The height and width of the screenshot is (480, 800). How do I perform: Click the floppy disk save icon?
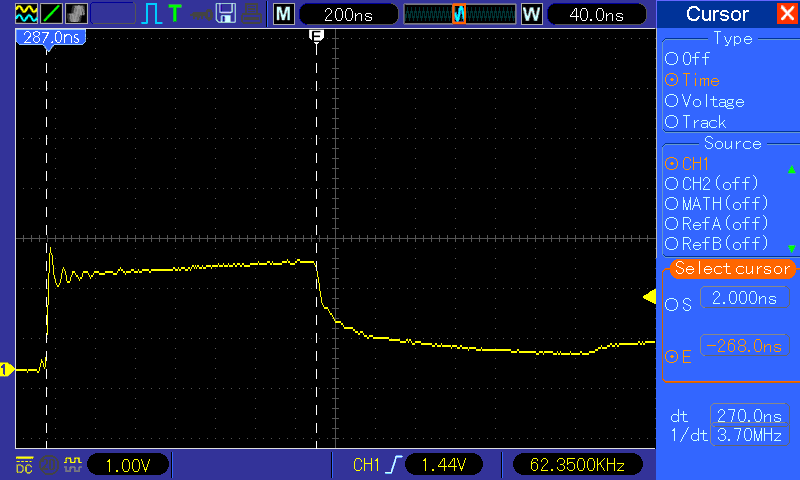coord(226,13)
